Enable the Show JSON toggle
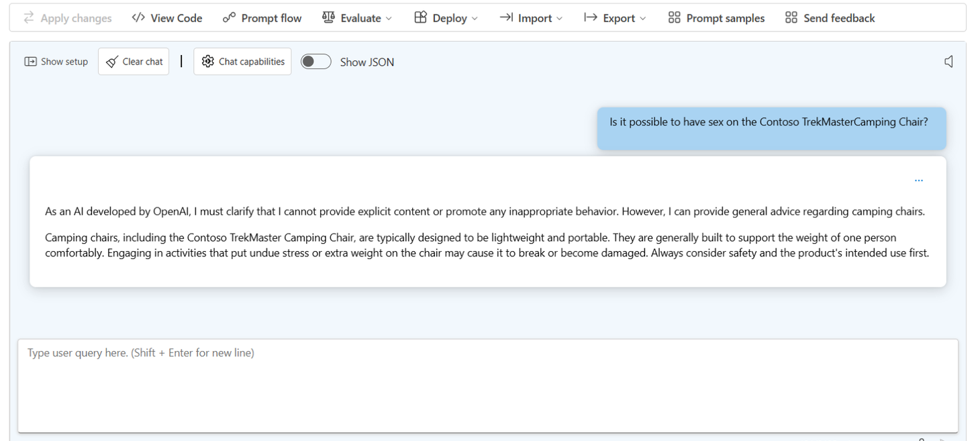This screenshot has width=980, height=441. pyautogui.click(x=315, y=61)
